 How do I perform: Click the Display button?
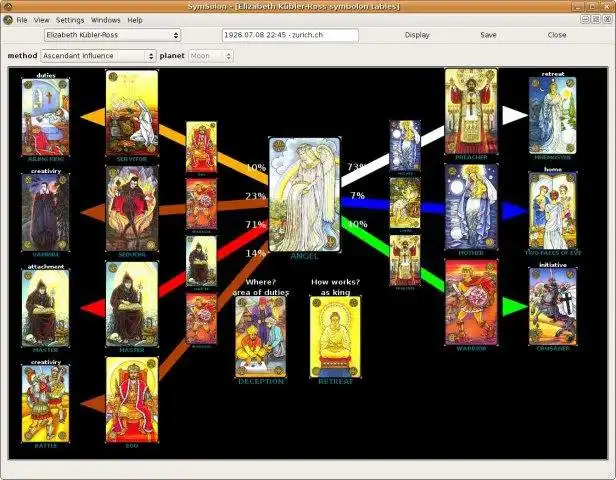click(x=417, y=35)
